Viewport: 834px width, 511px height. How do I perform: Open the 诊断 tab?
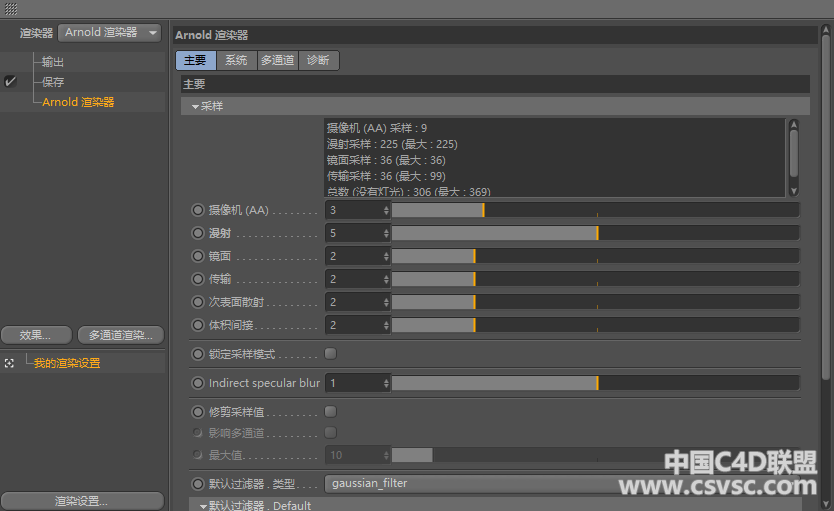[318, 61]
